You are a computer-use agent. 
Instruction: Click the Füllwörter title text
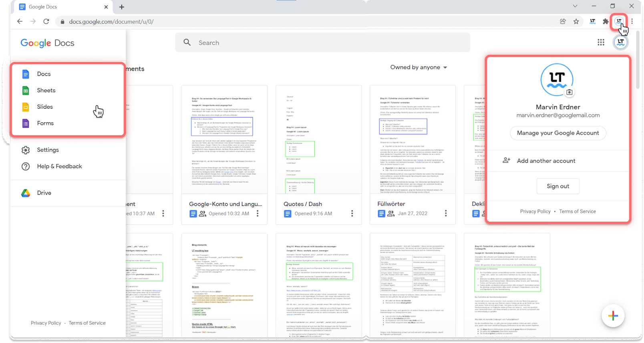click(x=391, y=204)
